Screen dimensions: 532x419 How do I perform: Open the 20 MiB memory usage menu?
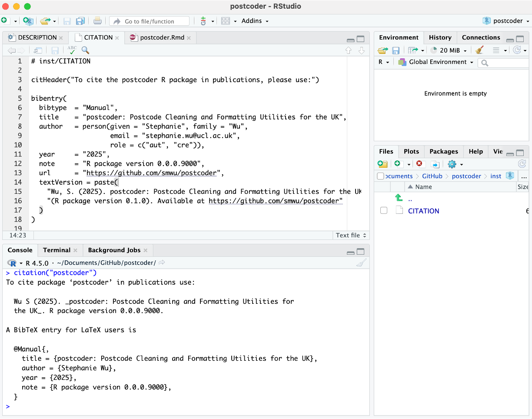tap(449, 50)
